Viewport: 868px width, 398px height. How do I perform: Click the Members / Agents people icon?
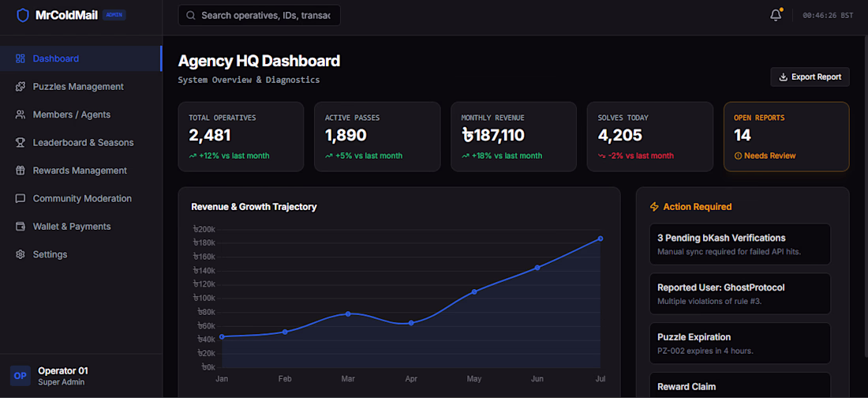click(21, 115)
